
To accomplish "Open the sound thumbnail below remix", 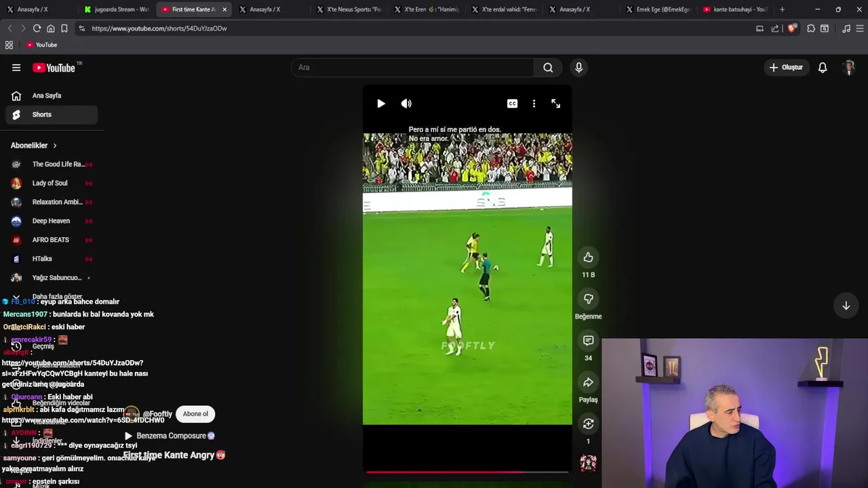I will [x=588, y=463].
